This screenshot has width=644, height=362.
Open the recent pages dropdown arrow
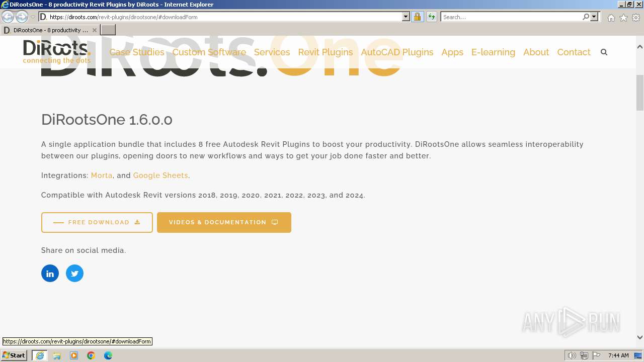33,17
